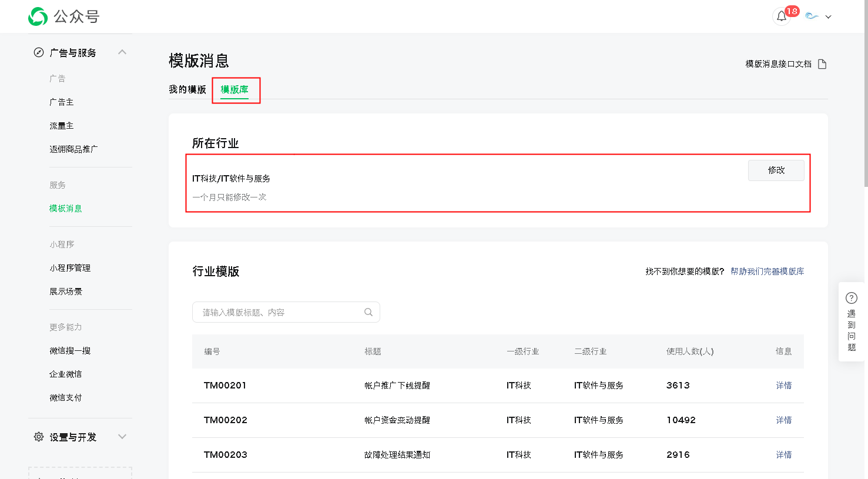This screenshot has height=479, width=868.
Task: Click the WeChat Official Account logo
Action: (38, 16)
